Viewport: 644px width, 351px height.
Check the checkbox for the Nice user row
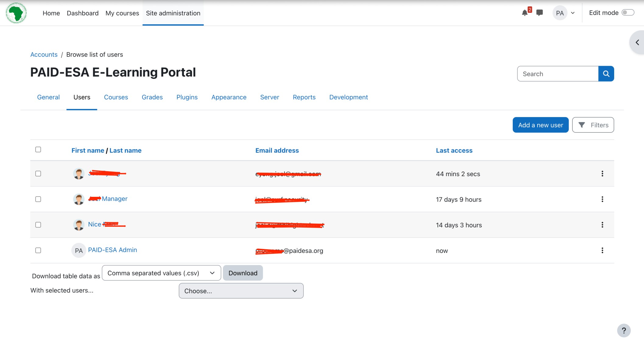38,225
